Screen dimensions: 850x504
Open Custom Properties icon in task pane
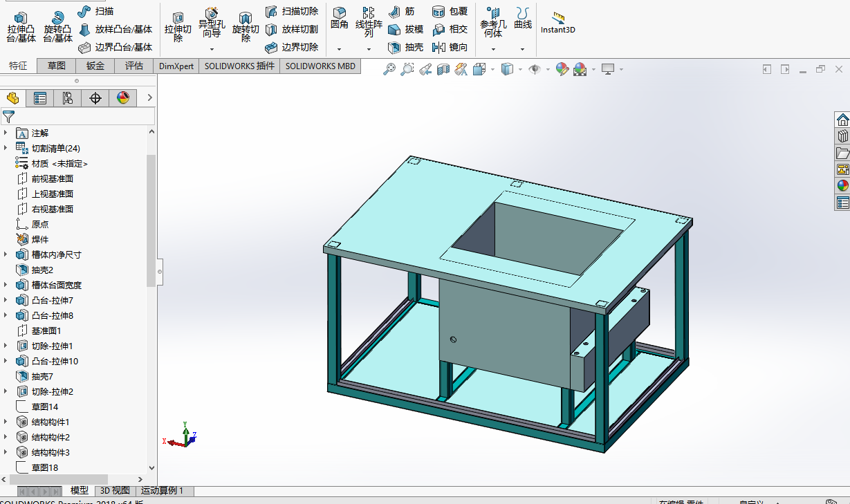842,203
